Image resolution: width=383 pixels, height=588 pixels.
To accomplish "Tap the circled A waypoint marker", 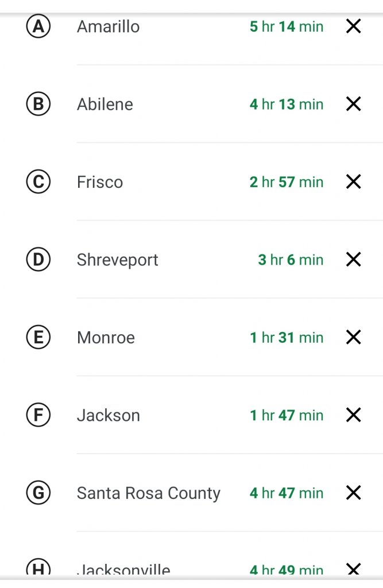I will coord(38,26).
